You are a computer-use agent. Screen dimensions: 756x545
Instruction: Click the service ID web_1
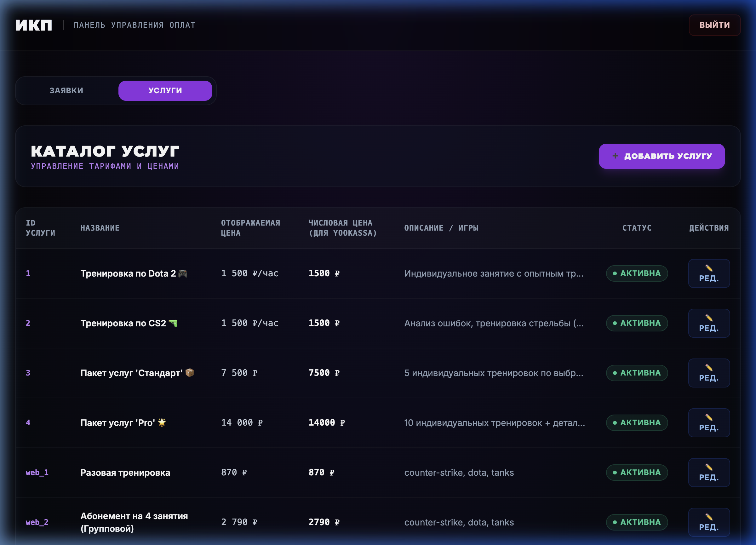[37, 472]
